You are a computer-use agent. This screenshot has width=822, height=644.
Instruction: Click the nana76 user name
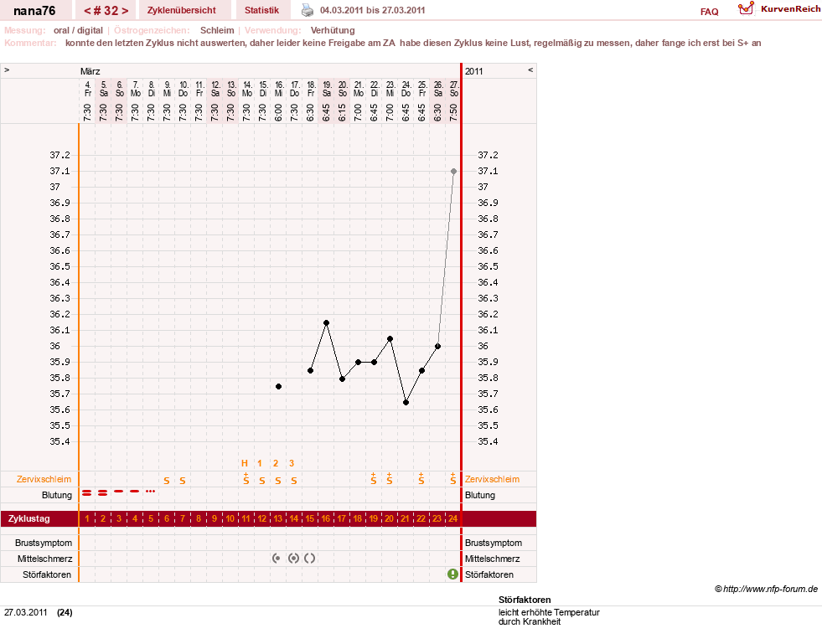34,10
